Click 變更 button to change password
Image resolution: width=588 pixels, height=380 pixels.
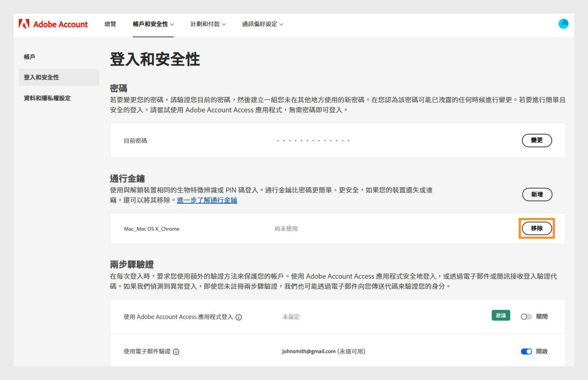point(537,140)
